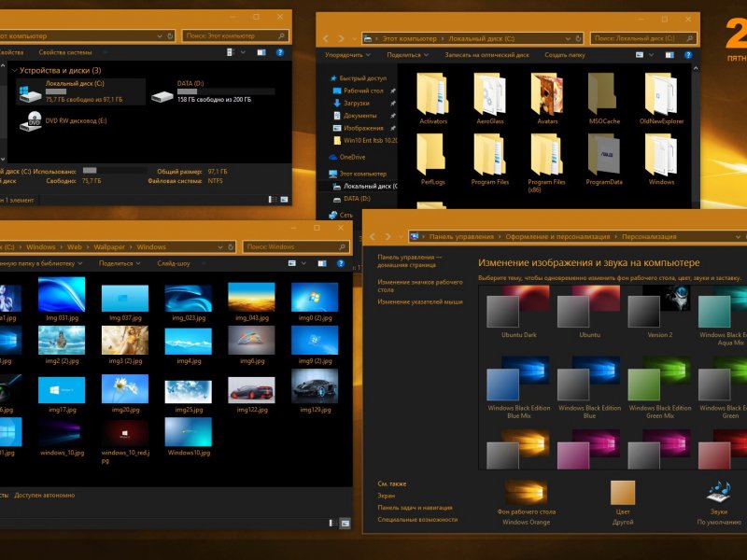The image size is (747, 560).
Task: Open the Activators folder
Action: [x=433, y=99]
